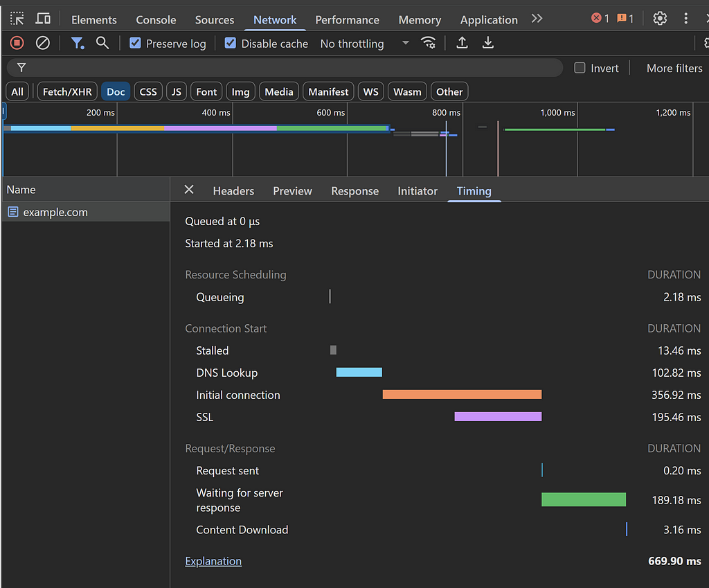The width and height of the screenshot is (709, 588).
Task: Select the Timing tab
Action: click(x=474, y=191)
